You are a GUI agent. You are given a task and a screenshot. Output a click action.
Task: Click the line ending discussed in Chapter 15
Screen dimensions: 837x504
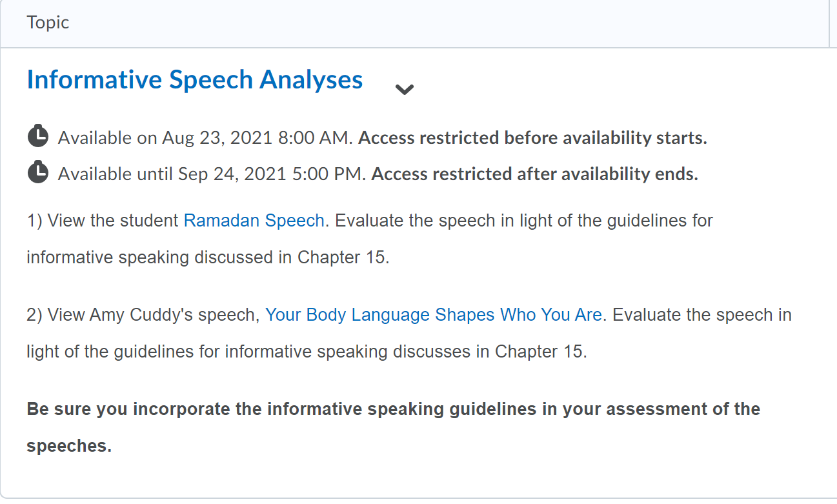click(x=208, y=257)
